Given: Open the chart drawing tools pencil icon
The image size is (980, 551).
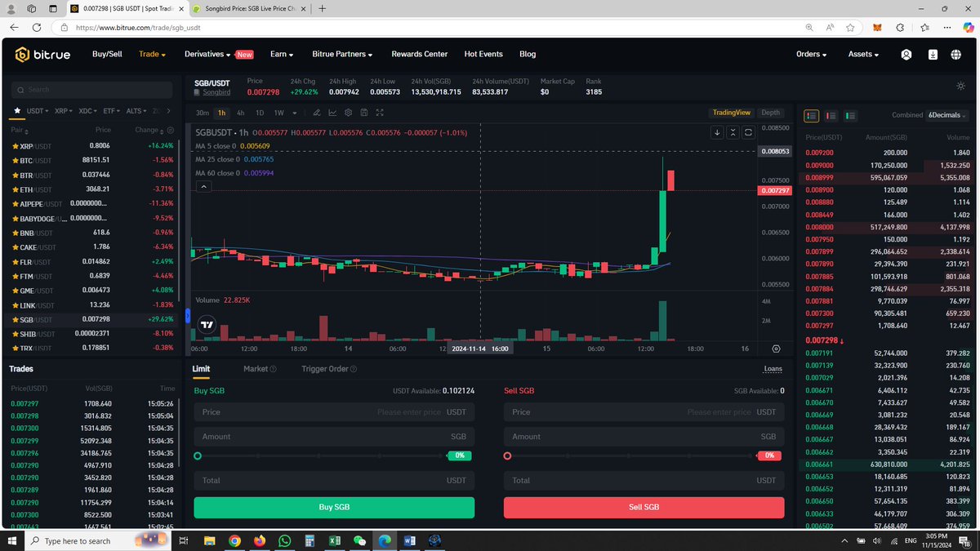Looking at the screenshot, I should (x=317, y=113).
